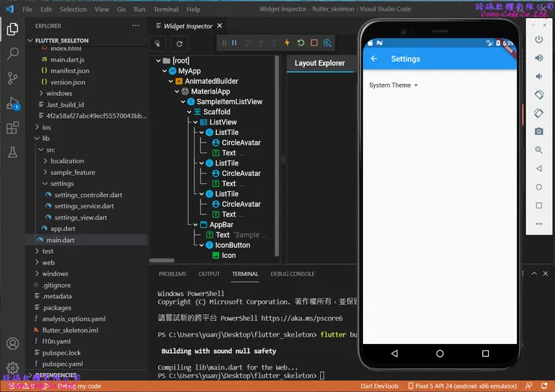555x392 pixels.
Task: Collapse the Scaffold node in widget tree
Action: 190,112
